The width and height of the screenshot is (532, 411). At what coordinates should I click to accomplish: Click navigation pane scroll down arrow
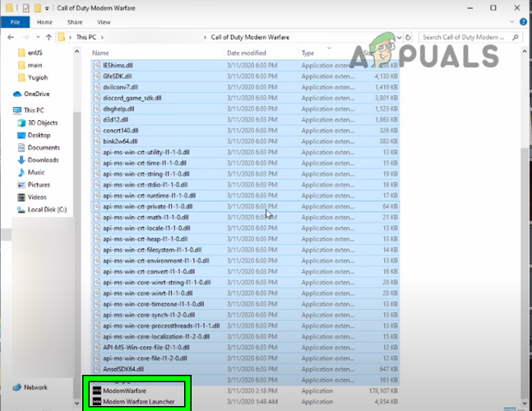coord(77,404)
